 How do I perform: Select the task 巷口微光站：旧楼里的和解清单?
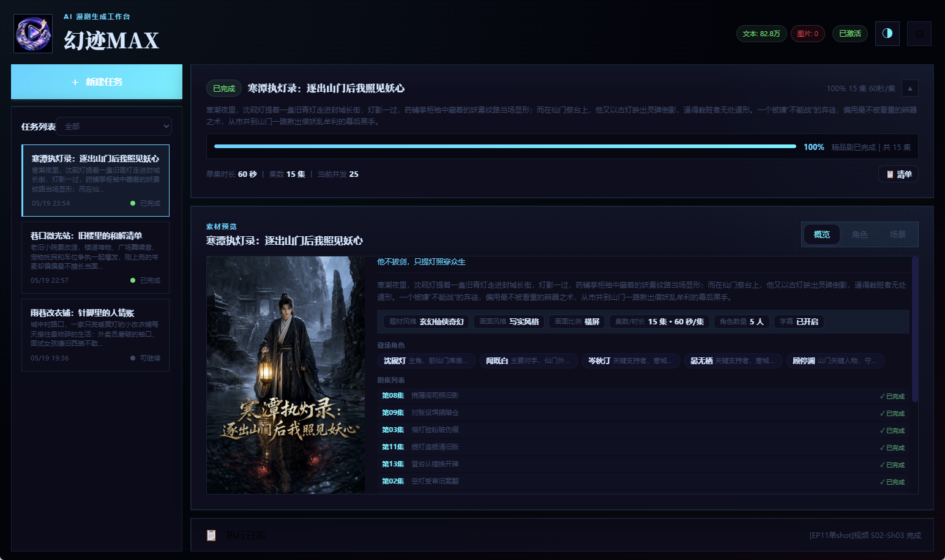coord(95,258)
